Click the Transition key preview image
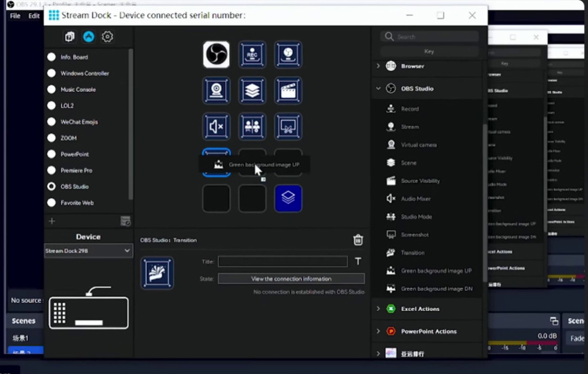 (x=157, y=273)
